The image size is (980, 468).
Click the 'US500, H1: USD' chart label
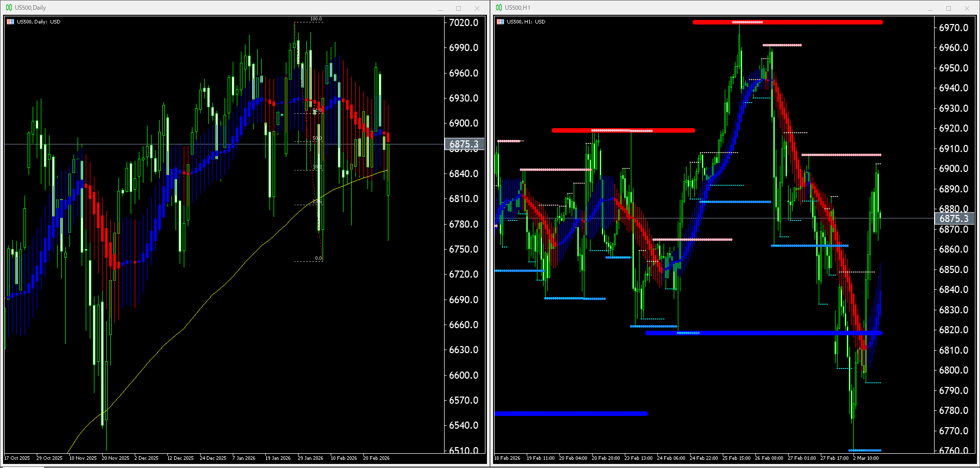click(x=526, y=22)
